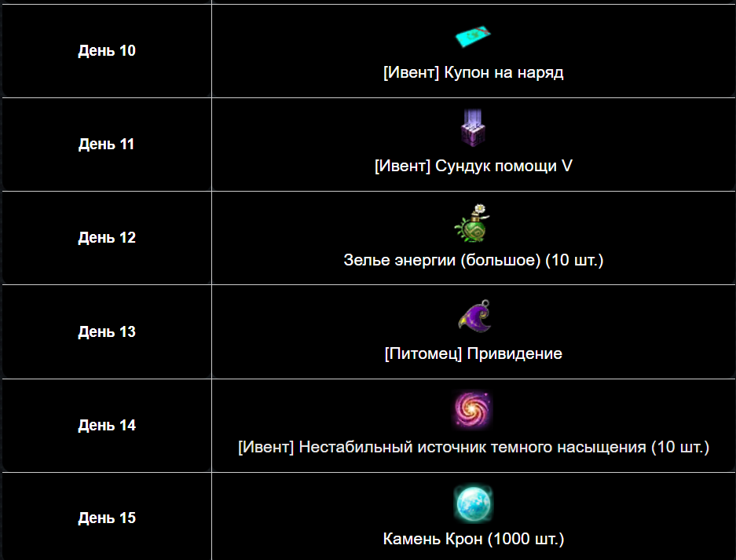
Task: Click the teal outfit coupon icon
Action: click(x=473, y=37)
